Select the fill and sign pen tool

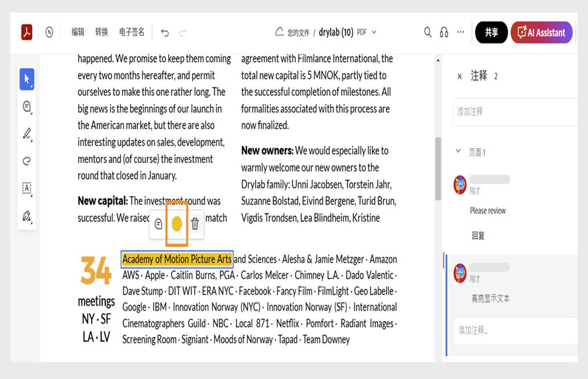(27, 216)
